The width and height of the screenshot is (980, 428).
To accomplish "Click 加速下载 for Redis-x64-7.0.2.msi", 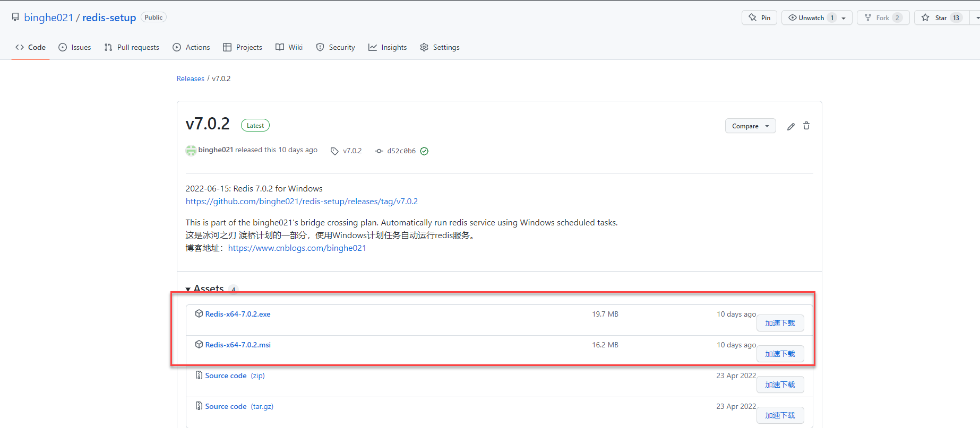I will [x=780, y=354].
